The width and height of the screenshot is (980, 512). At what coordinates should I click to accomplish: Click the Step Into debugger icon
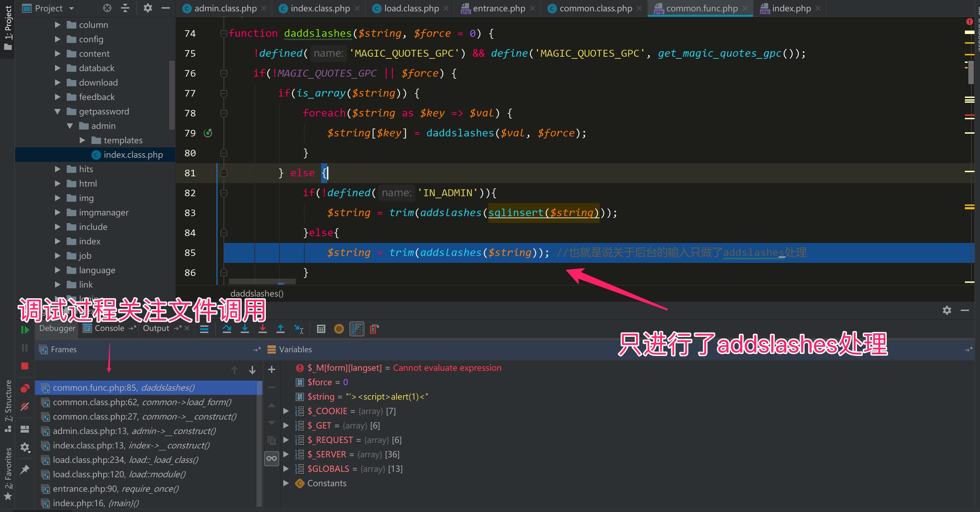click(244, 329)
